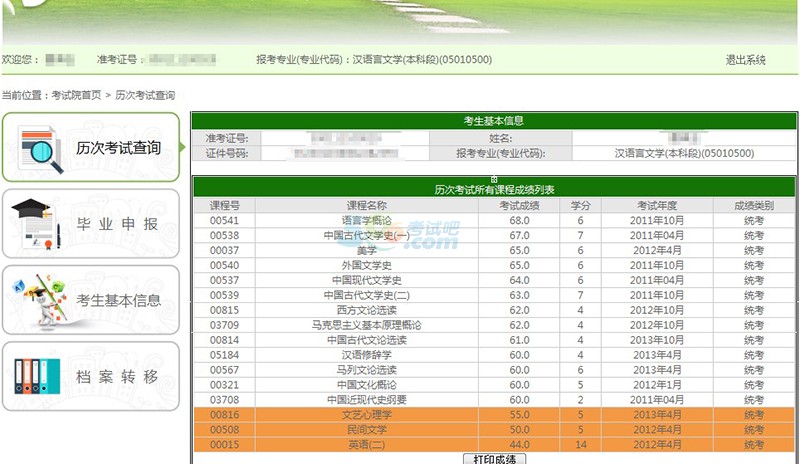Screen dimensions: 800x464
Task: Open 档案转移 menu item
Action: tap(91, 376)
